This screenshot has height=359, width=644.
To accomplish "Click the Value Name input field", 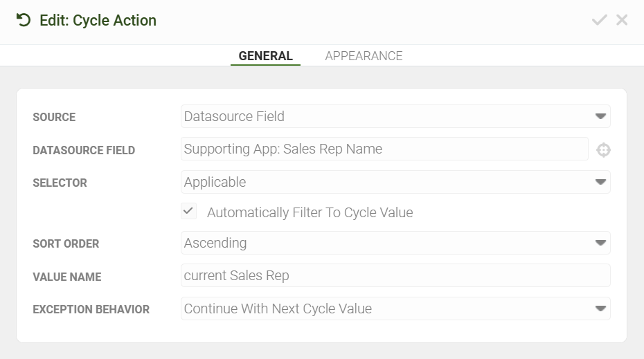I will 395,275.
